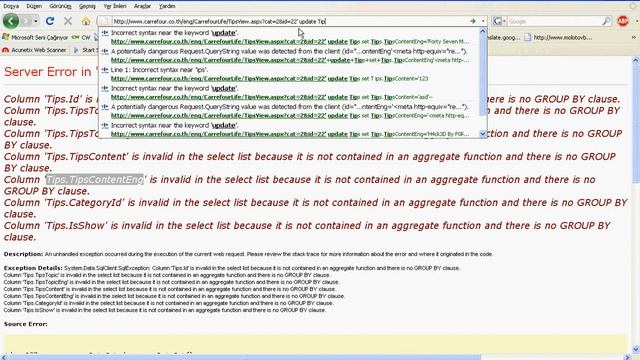Open the CW bookmark

tap(82, 37)
